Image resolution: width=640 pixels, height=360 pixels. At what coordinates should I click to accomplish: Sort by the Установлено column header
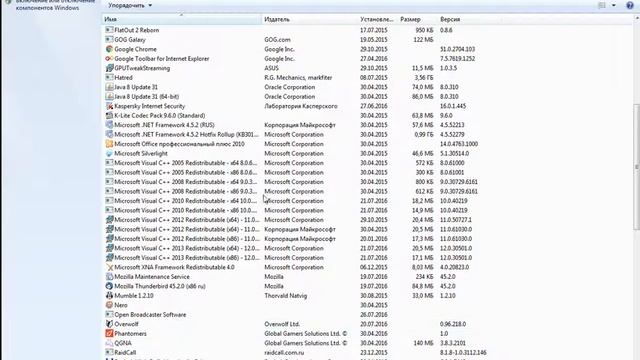[377, 19]
